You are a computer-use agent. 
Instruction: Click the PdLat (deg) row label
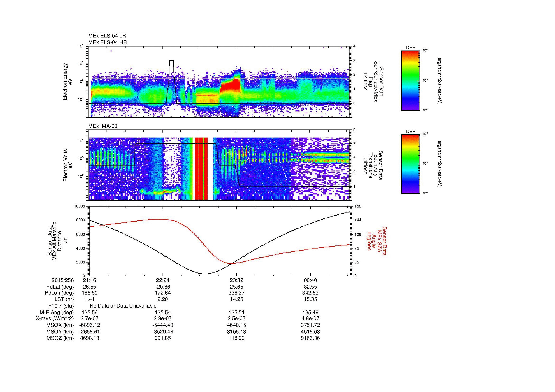(x=60, y=287)
